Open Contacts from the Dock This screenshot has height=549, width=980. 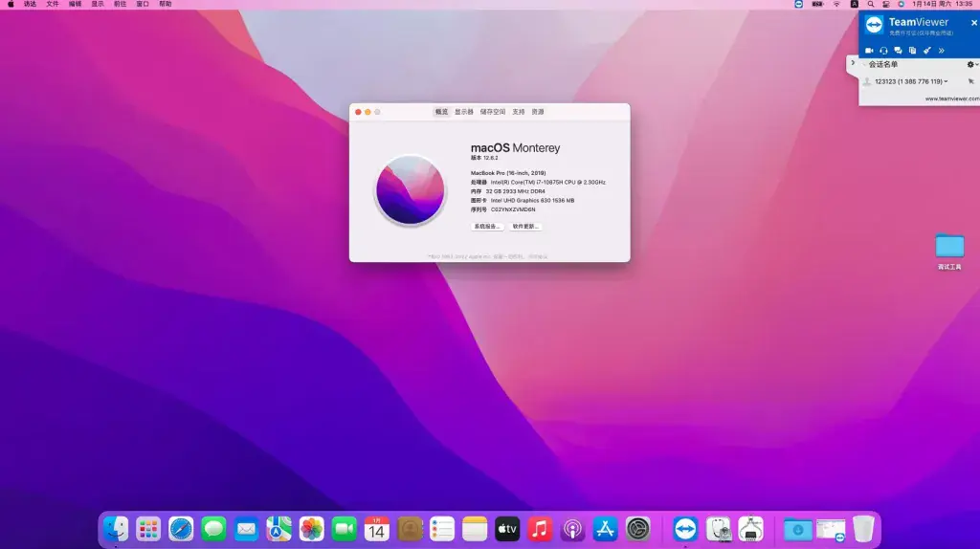(410, 529)
